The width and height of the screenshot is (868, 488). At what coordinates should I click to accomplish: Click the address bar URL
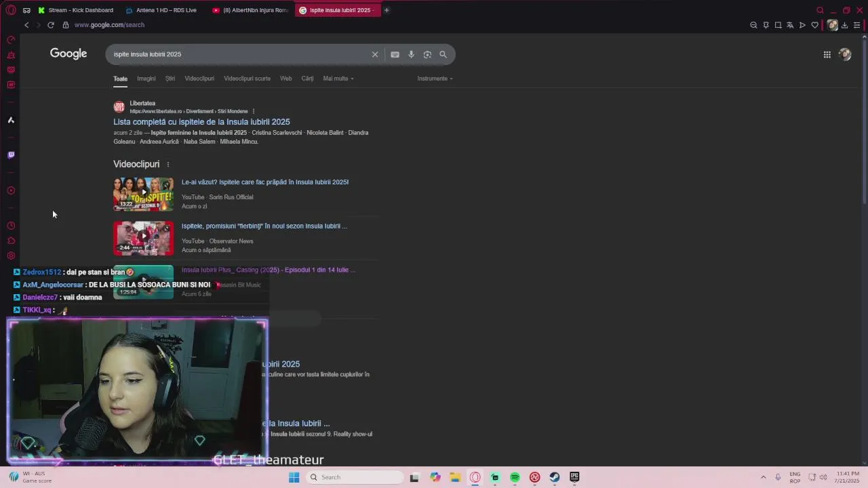pyautogui.click(x=109, y=25)
